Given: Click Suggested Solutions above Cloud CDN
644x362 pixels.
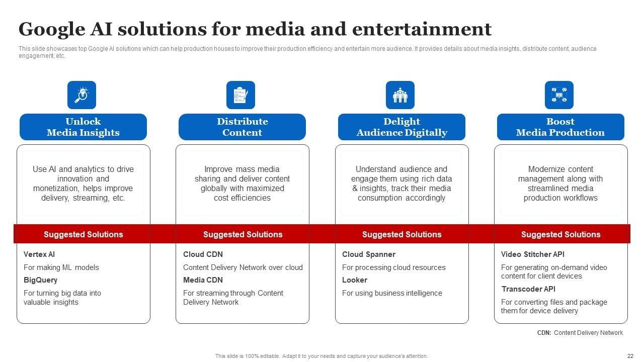Looking at the screenshot, I should pos(243,234).
